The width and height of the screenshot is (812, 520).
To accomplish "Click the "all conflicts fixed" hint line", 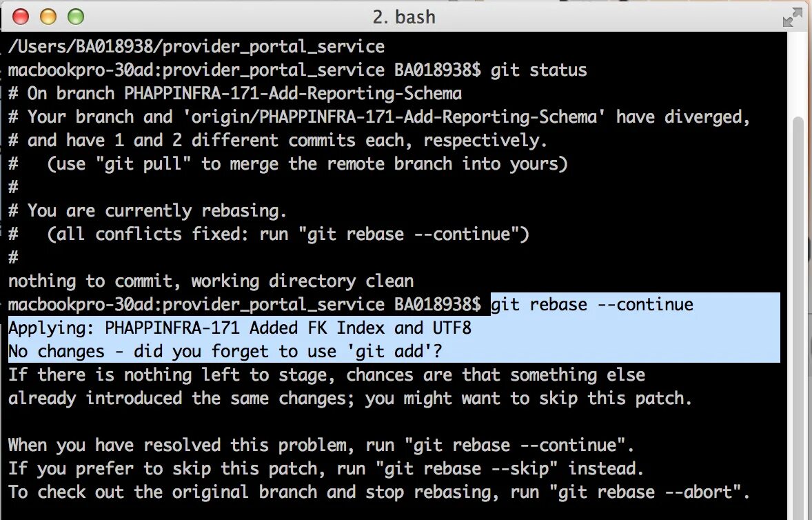I will point(288,234).
